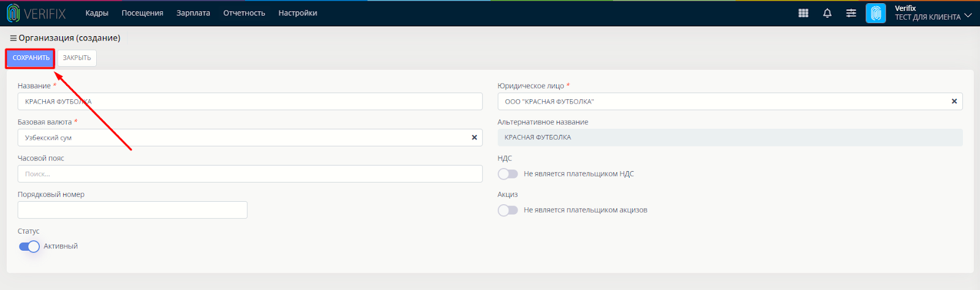
Task: Toggle the hamburger menu beside Организация
Action: tap(13, 38)
